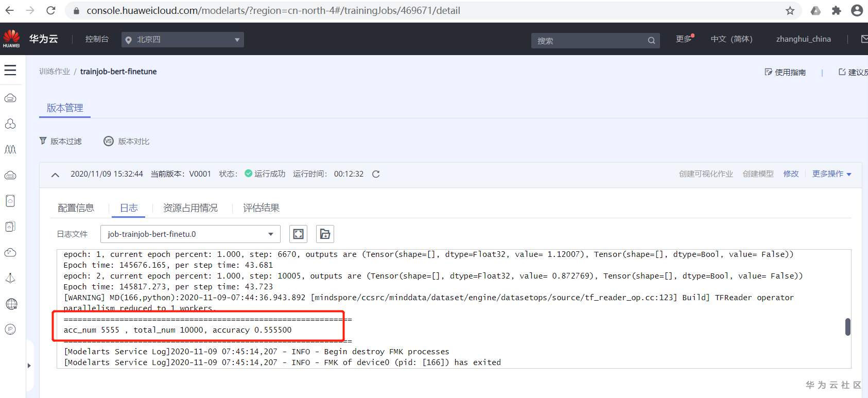Open the 更多 top menu

684,39
